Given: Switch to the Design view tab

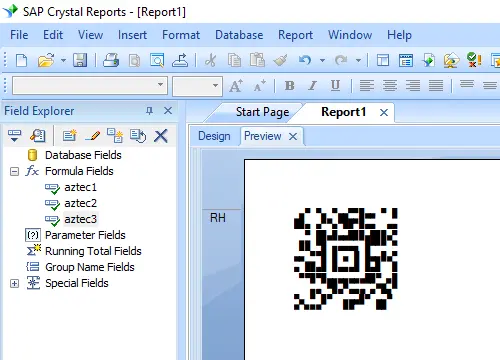Looking at the screenshot, I should (x=214, y=136).
